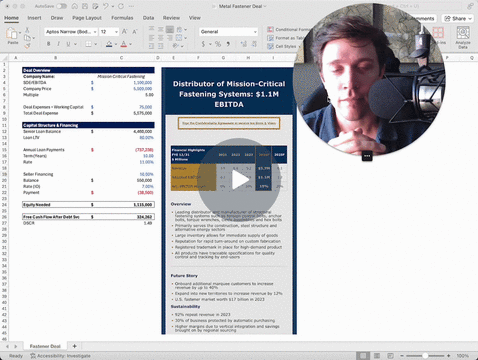This screenshot has width=478, height=360.
Task: Open the Metal Fastener Deal title dropdown
Action: (265, 6)
